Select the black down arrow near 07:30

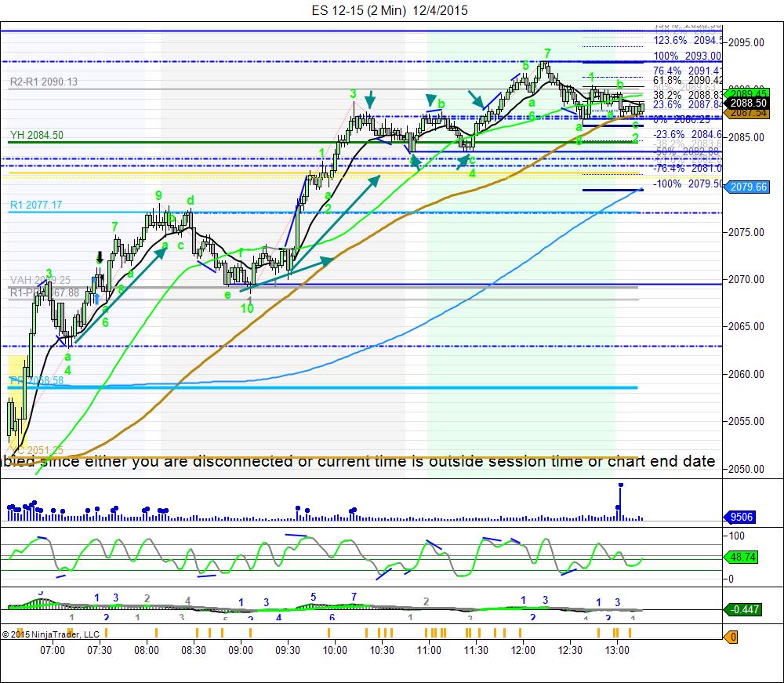click(x=100, y=257)
